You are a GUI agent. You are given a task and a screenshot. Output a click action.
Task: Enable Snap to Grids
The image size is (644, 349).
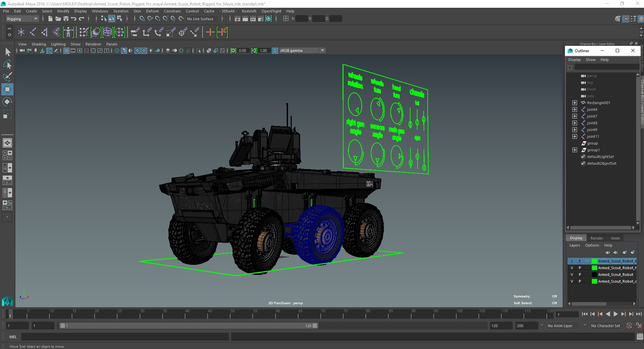click(142, 19)
